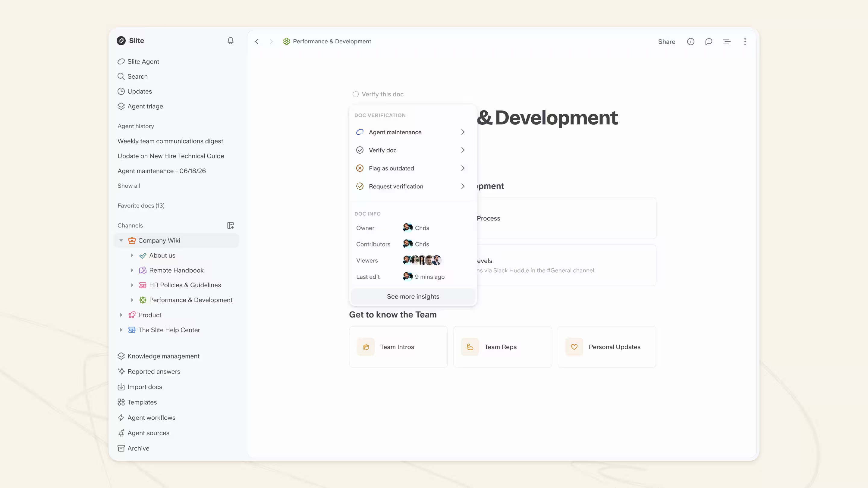Screen dimensions: 868x488
Task: Click the HR Policies & Guidelines icon
Action: click(x=143, y=285)
